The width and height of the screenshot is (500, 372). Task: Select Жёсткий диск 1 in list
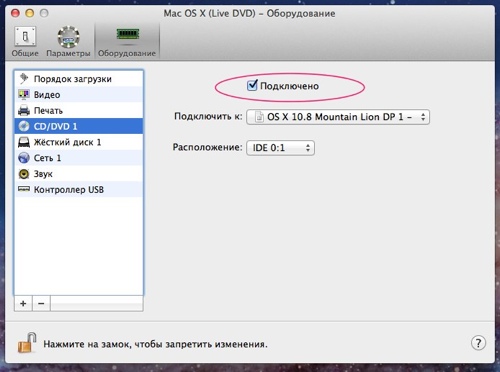(x=79, y=142)
